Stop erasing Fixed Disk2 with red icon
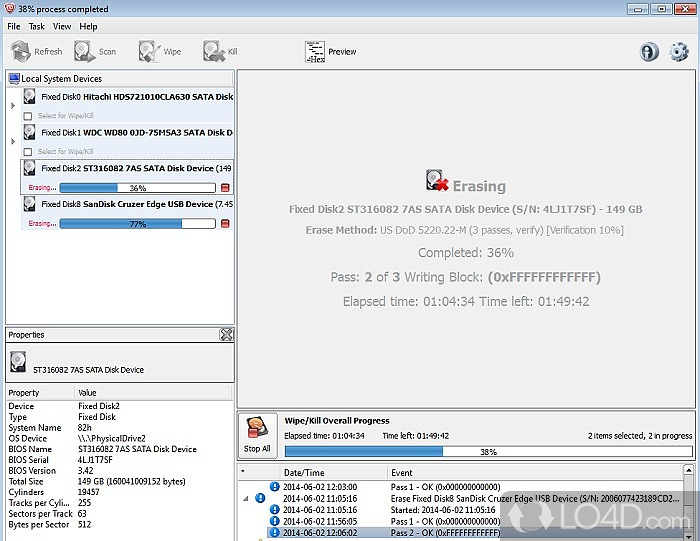Screen dimensions: 700x541 coord(225,188)
